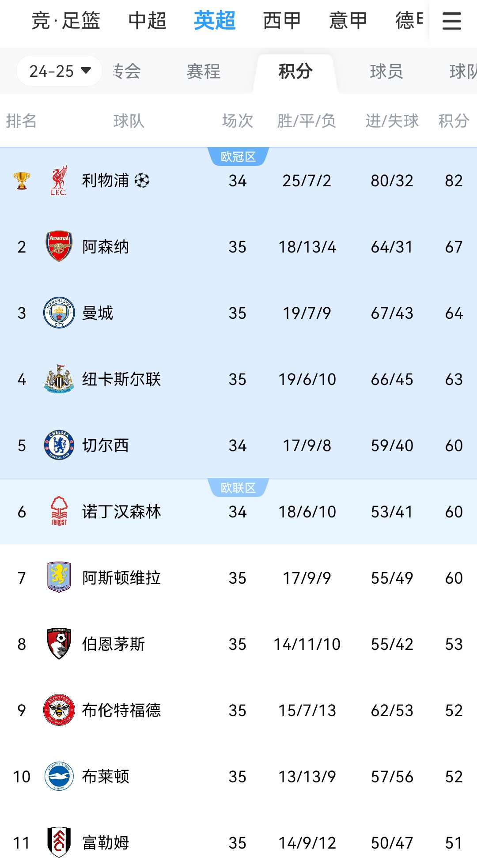The width and height of the screenshot is (477, 868).
Task: Open the hamburger menu icon
Action: click(451, 21)
